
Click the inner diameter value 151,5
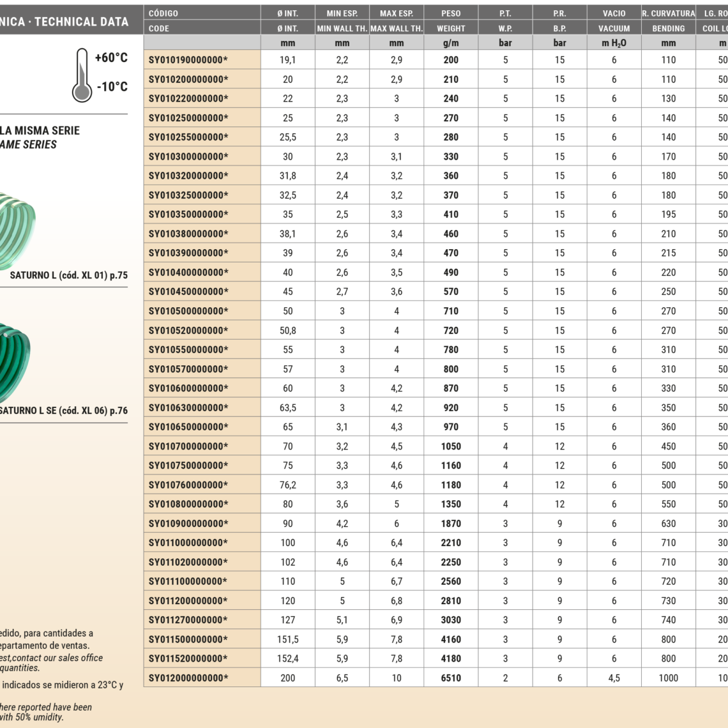coord(288,639)
